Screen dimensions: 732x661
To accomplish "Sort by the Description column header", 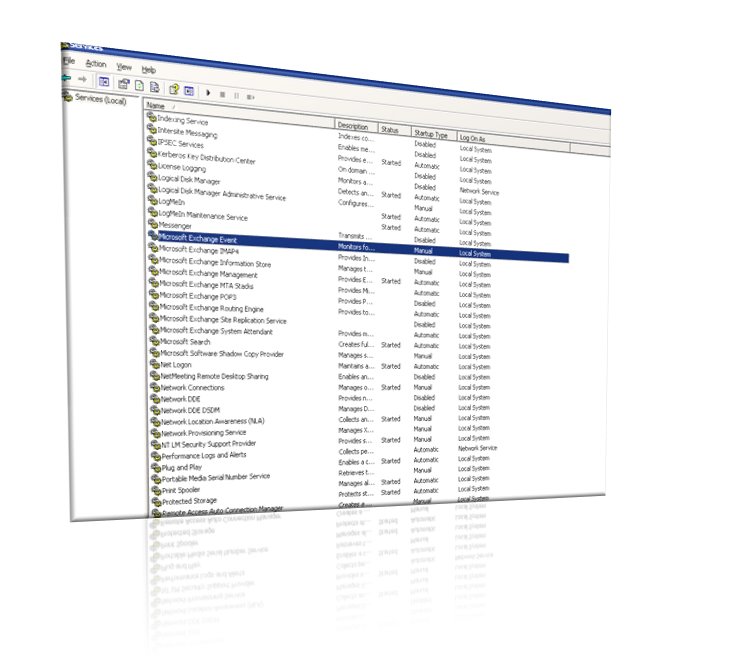I will tap(352, 126).
